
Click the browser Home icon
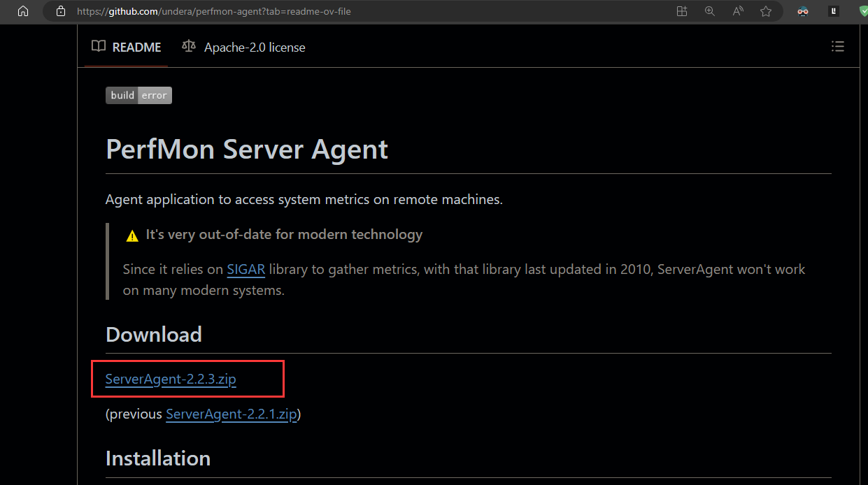pyautogui.click(x=23, y=11)
